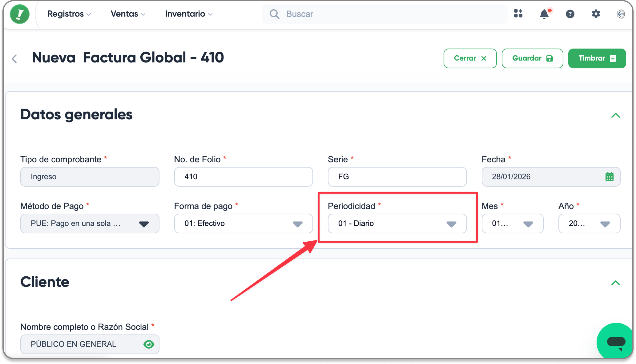Open the apps grid sparkle icon

tap(518, 14)
